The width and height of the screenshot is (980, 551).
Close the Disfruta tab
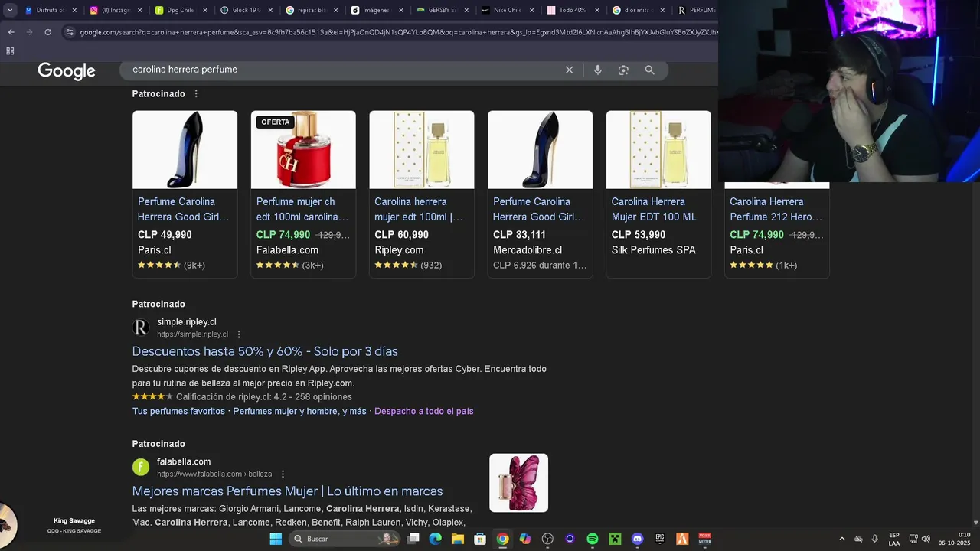pyautogui.click(x=74, y=10)
